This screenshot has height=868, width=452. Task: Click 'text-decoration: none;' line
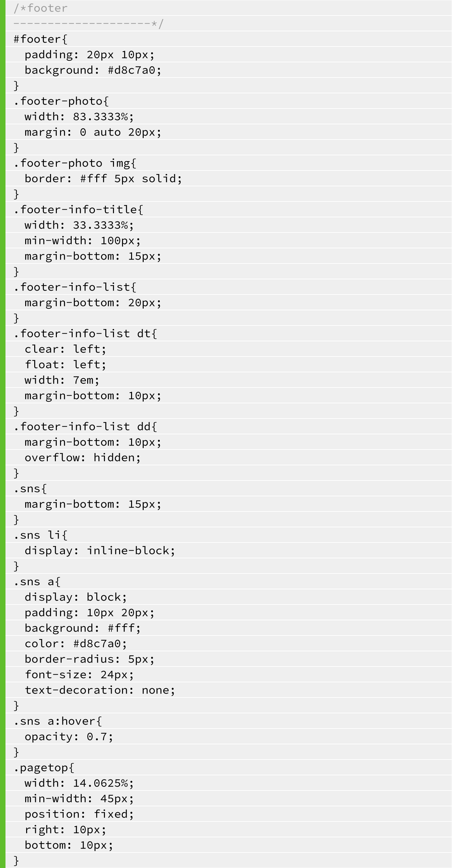100,690
